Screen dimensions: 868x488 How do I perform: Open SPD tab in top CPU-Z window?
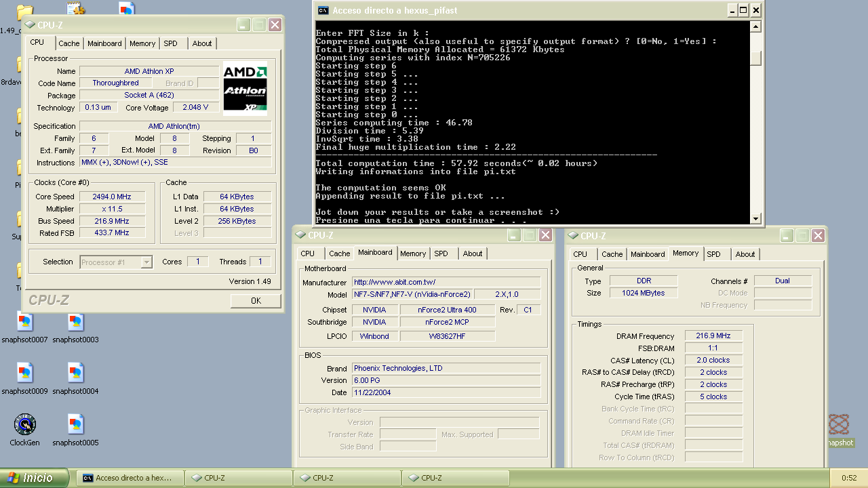click(171, 43)
